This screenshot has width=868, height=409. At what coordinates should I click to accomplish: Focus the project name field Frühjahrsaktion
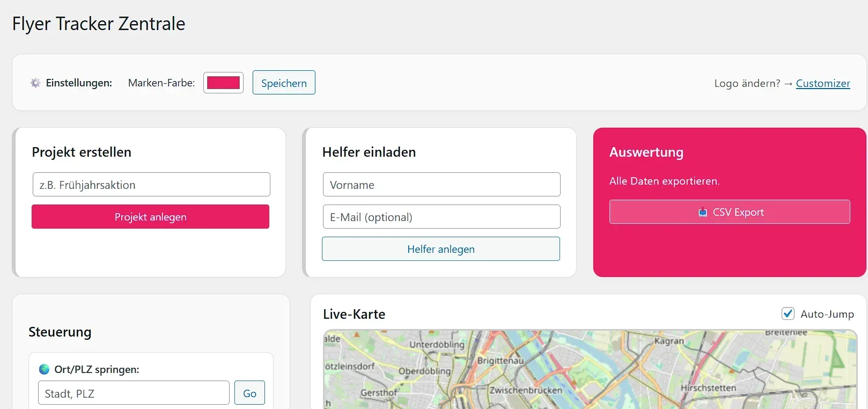click(151, 185)
